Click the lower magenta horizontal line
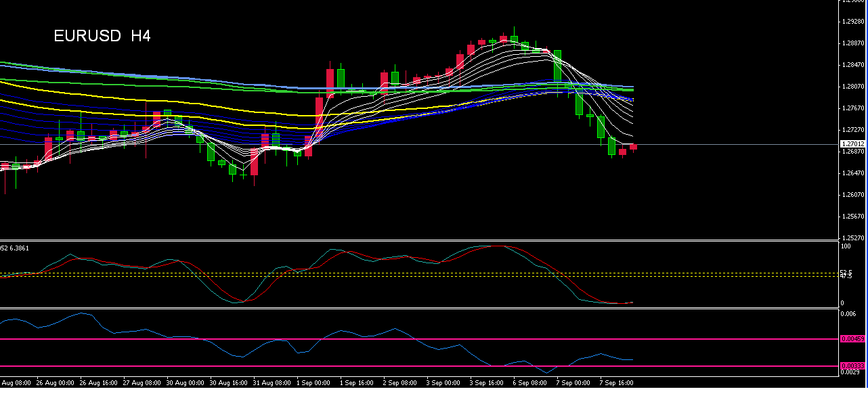868x402 pixels. click(x=406, y=365)
